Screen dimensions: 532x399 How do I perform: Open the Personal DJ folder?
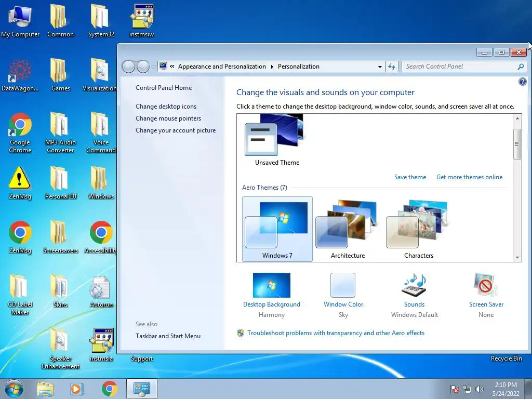click(60, 183)
